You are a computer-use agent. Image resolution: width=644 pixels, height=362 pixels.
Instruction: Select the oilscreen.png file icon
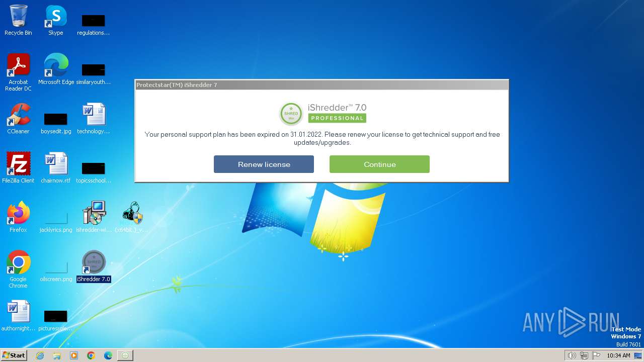pyautogui.click(x=56, y=271)
